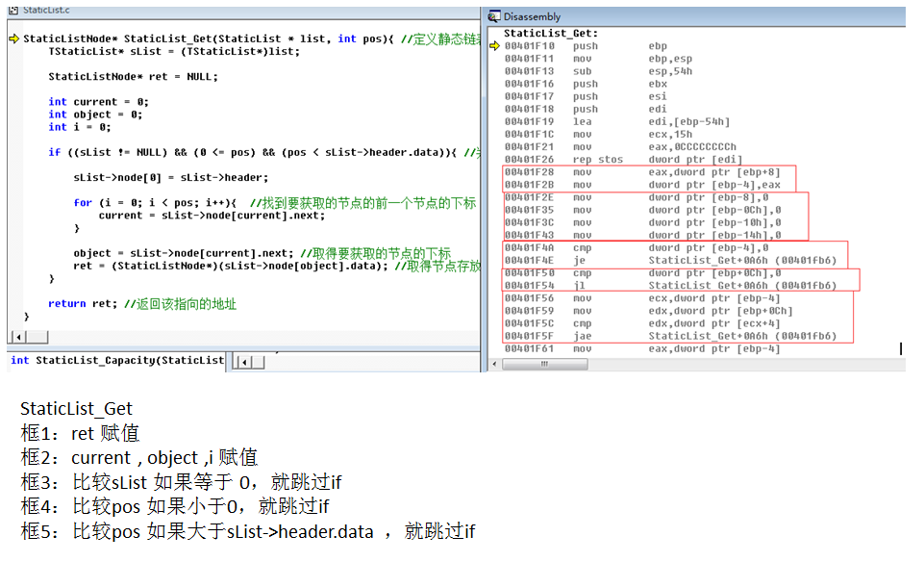Click address 00401F21 'mov eax,0CCCCCCCCh'
Image resolution: width=924 pixels, height=562 pixels.
coord(620,147)
